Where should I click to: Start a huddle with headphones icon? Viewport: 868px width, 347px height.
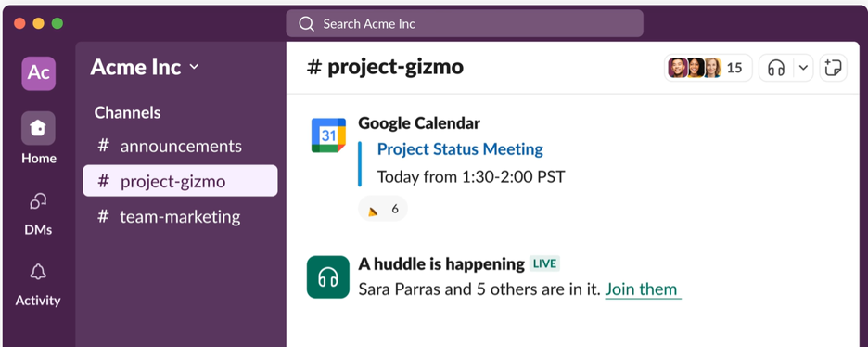776,68
